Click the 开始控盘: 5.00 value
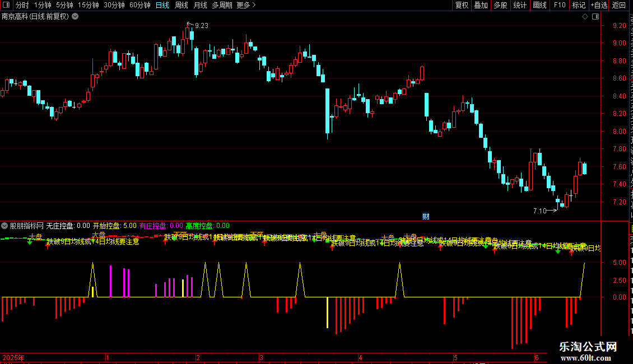 point(115,226)
